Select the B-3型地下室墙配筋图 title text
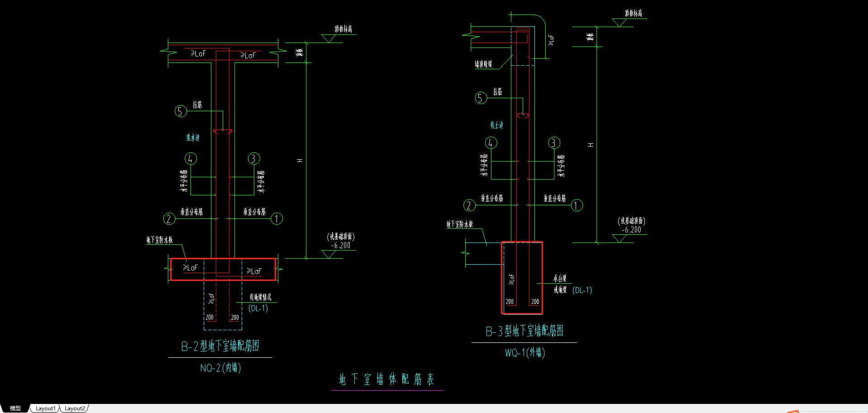868x413 pixels. 525,331
